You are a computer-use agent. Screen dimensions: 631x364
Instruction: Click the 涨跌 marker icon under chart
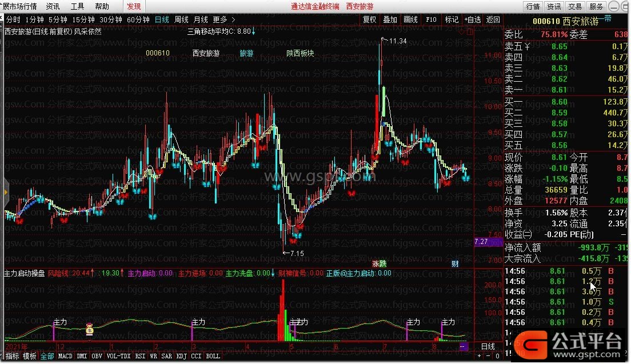point(379,264)
